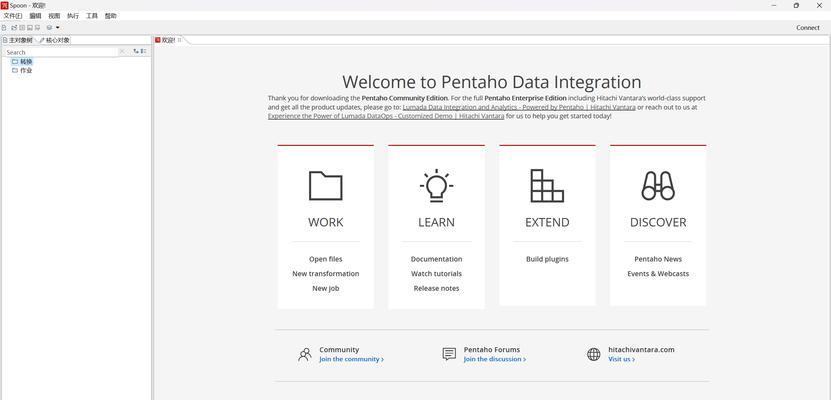
Task: Click the hitachivantara.com globe icon
Action: [594, 354]
